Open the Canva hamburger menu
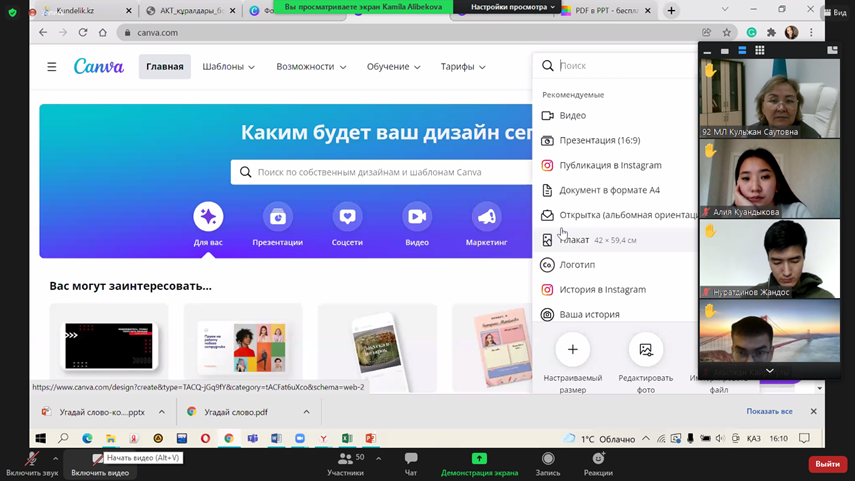Image resolution: width=855 pixels, height=481 pixels. (x=52, y=67)
